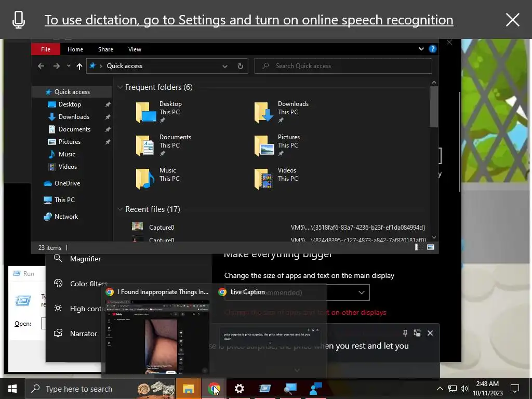This screenshot has height=399, width=532.
Task: Open the network tray icon
Action: (453, 389)
